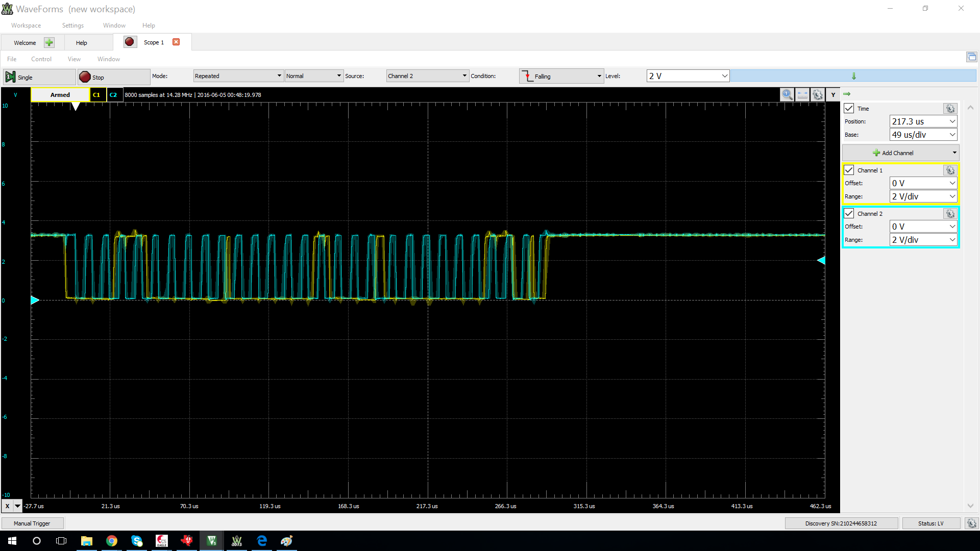Toggle the Time checkbox

pyautogui.click(x=849, y=109)
